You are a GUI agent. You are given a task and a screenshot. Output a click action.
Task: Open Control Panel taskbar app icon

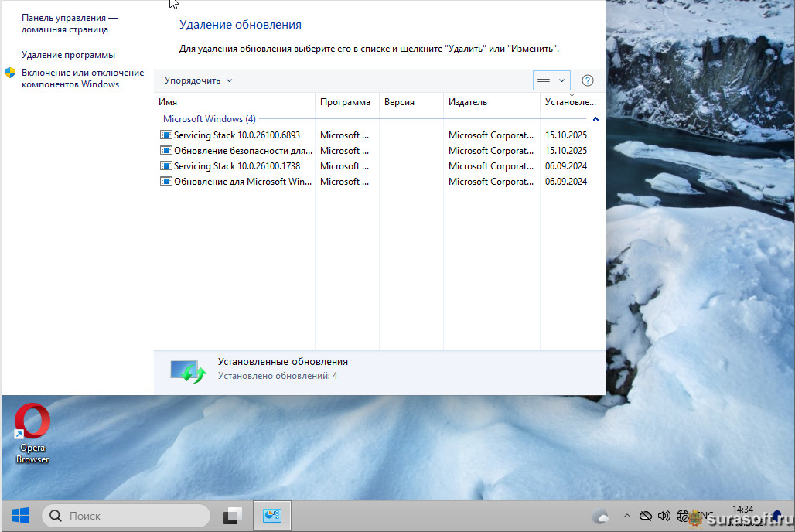point(271,516)
